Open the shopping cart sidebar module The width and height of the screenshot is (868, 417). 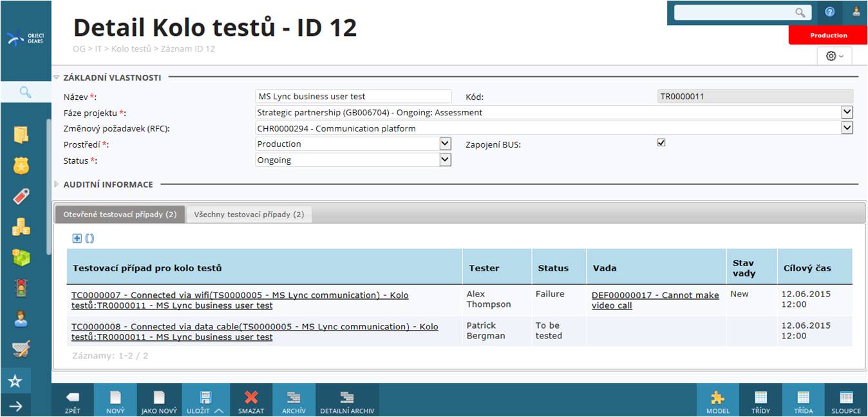coord(21,349)
